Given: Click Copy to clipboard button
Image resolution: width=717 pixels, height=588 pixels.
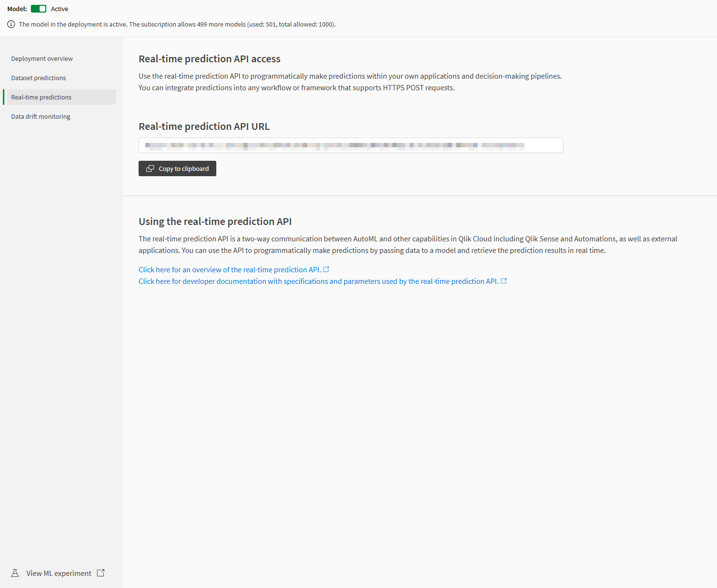Looking at the screenshot, I should (x=177, y=168).
